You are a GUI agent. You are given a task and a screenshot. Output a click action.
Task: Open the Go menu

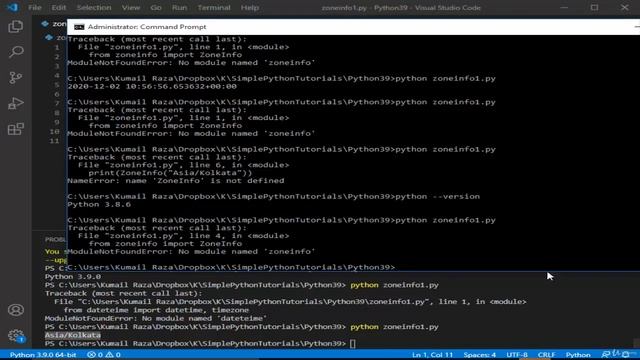pos(156,8)
